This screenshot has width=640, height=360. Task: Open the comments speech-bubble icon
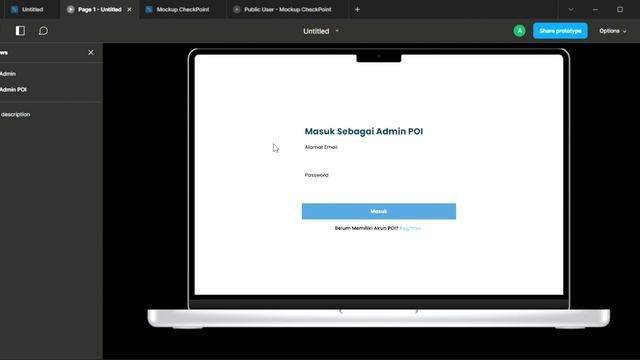tap(43, 31)
